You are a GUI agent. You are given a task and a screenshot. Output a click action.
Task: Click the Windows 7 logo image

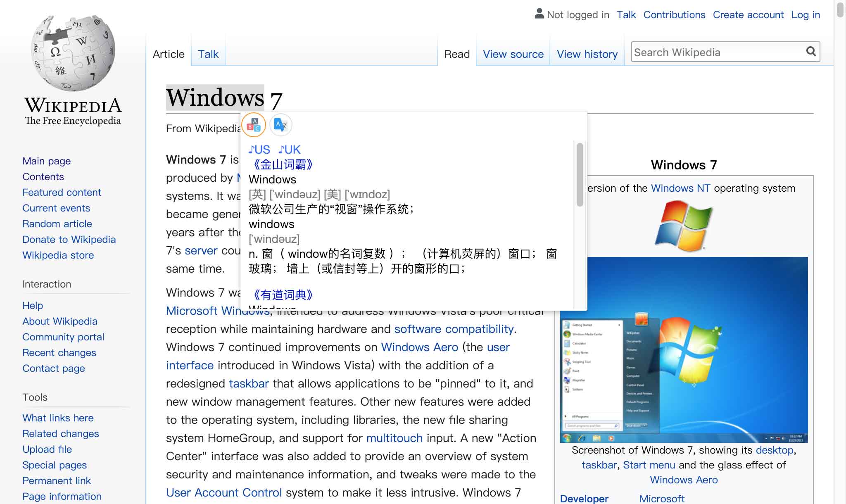click(x=684, y=226)
